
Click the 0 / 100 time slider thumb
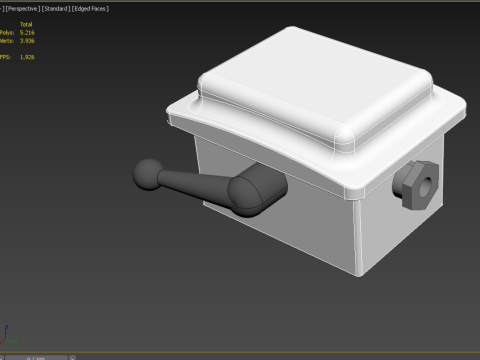pos(36,358)
